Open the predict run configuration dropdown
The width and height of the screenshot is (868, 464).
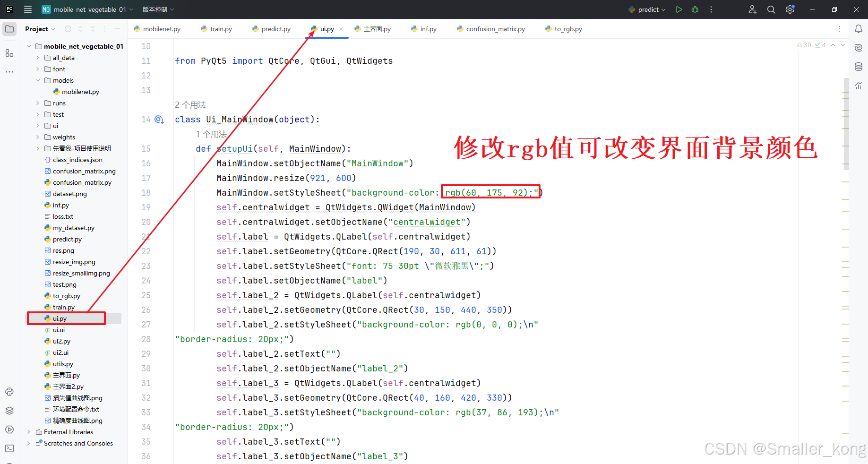point(647,9)
